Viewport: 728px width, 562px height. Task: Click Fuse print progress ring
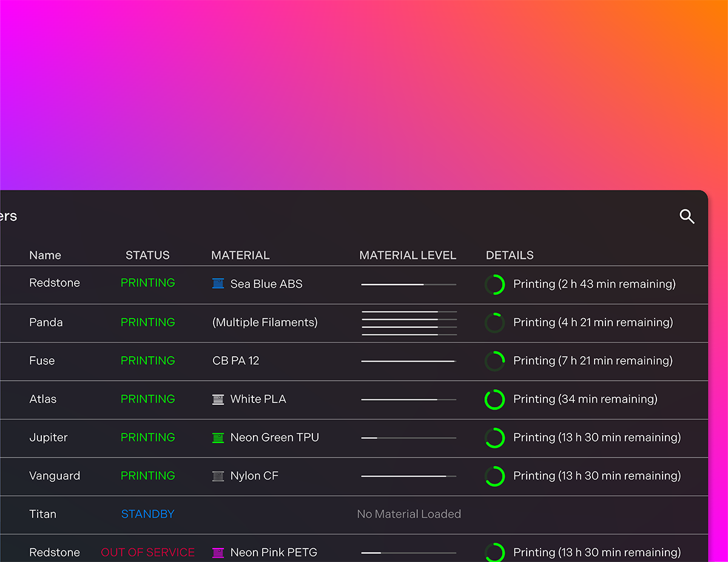point(494,361)
